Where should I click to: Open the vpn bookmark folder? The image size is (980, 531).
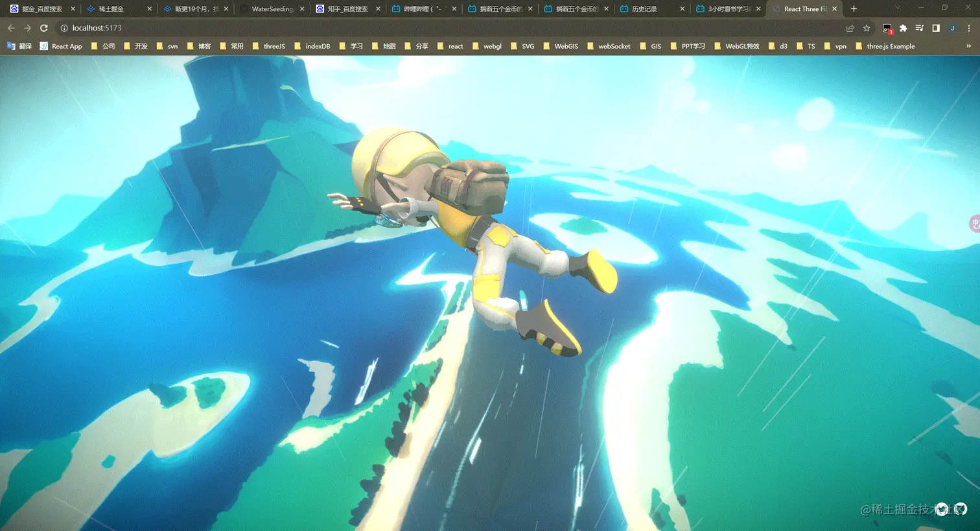coord(835,46)
